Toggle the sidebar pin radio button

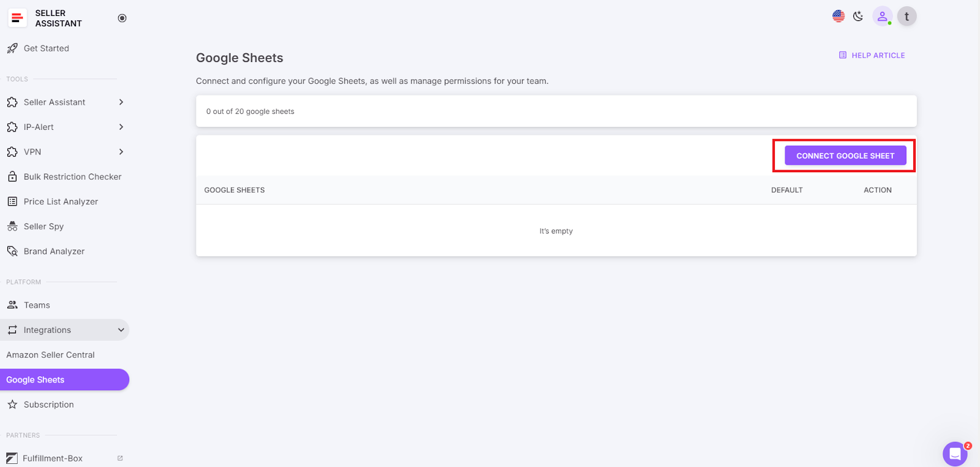122,18
